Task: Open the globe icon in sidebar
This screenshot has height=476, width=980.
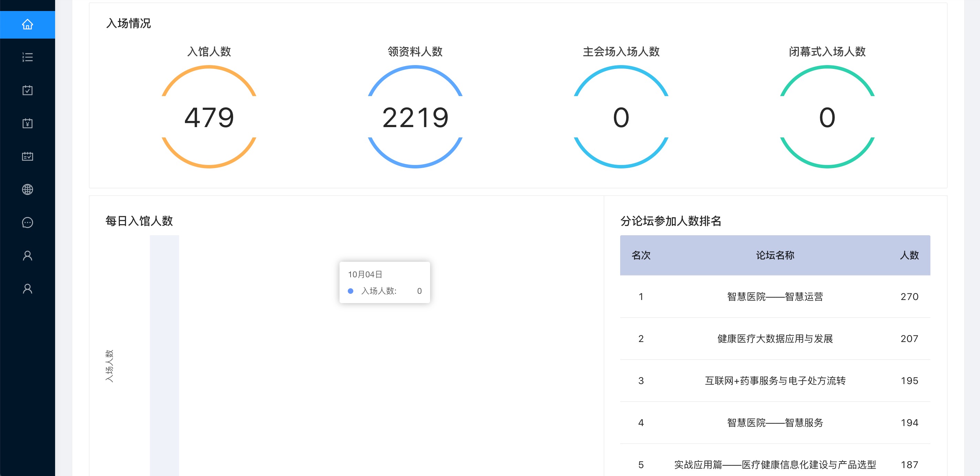Action: tap(28, 189)
